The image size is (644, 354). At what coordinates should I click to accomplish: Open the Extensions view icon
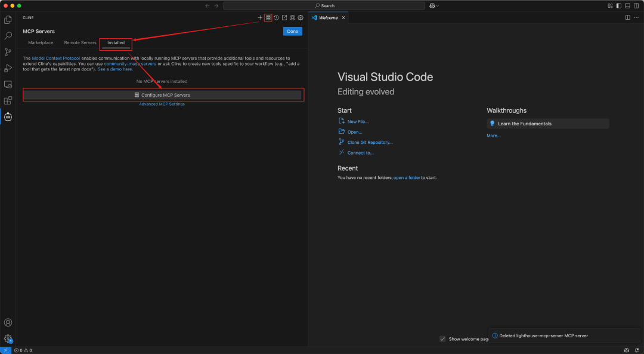[8, 100]
